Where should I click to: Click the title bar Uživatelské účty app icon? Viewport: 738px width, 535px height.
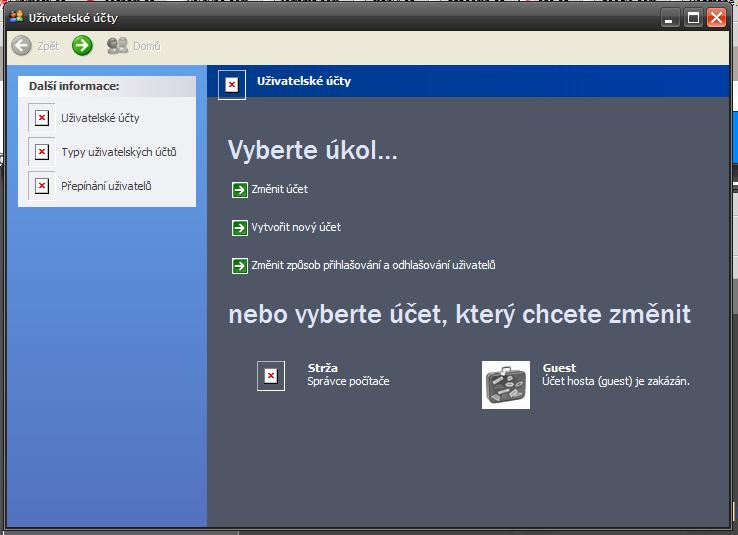pyautogui.click(x=15, y=18)
